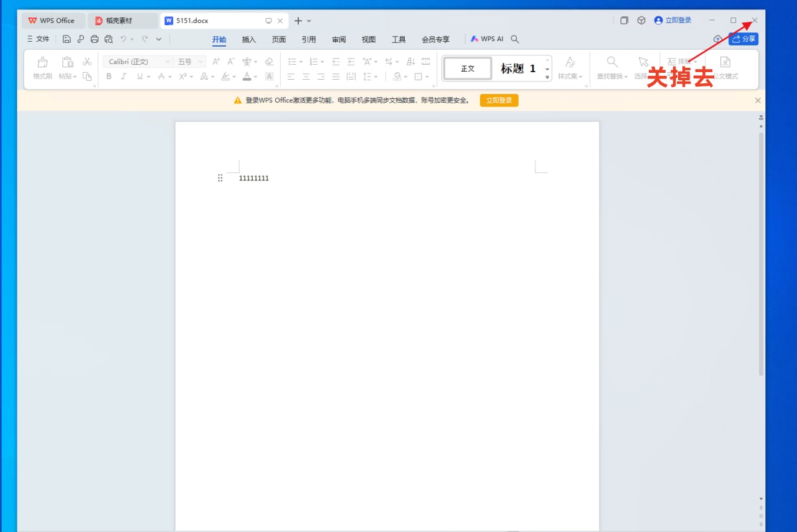Click the cloud upload icon beside Share
Image resolution: width=797 pixels, height=532 pixels.
point(717,39)
